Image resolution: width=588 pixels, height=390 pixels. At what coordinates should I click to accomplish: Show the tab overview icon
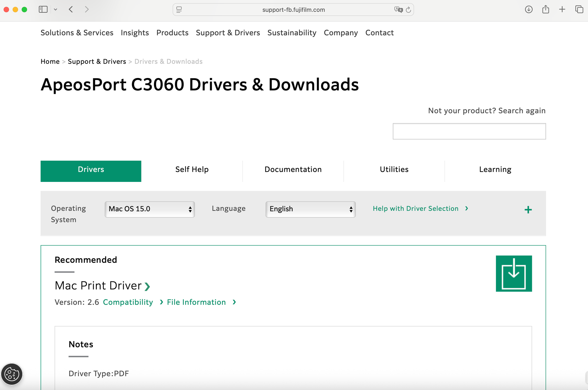point(579,9)
